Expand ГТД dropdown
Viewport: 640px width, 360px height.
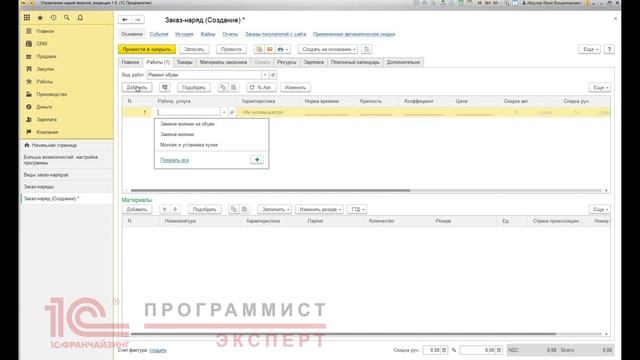click(x=357, y=209)
